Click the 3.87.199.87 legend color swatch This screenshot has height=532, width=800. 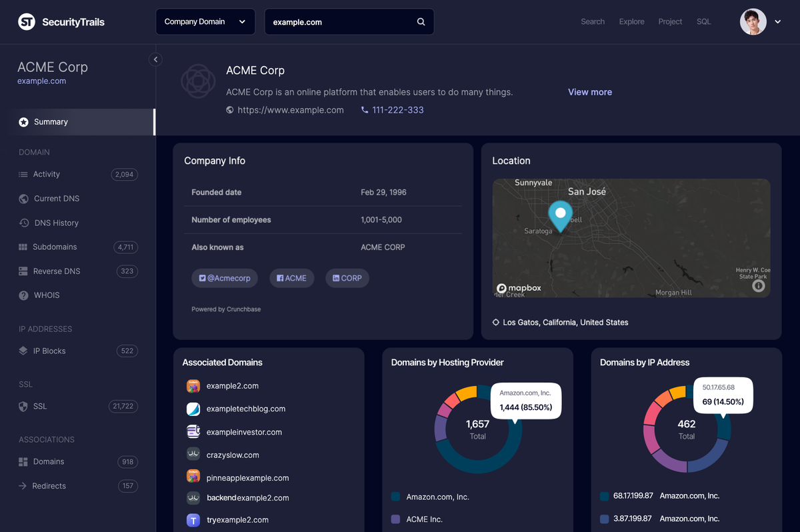click(x=605, y=519)
